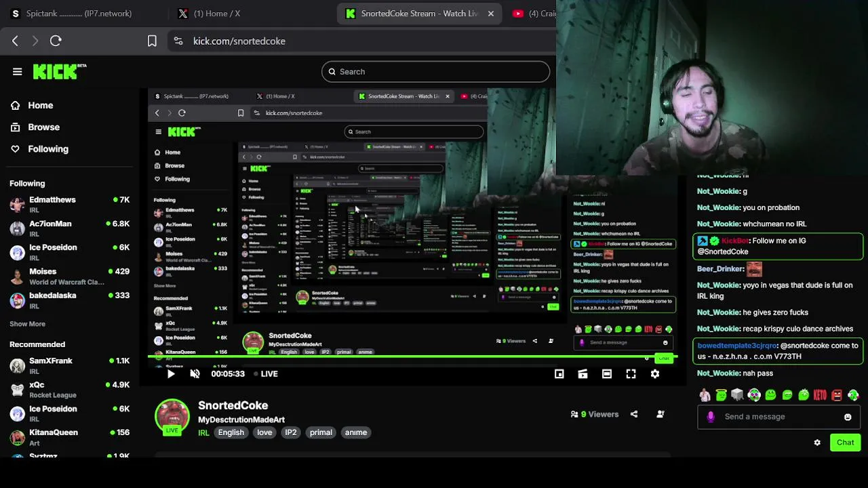Insert the red angry face emote
Viewport: 868px width, 488px height.
837,394
